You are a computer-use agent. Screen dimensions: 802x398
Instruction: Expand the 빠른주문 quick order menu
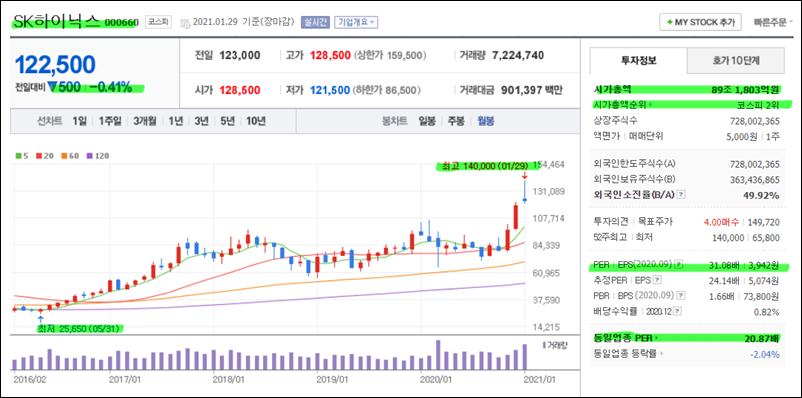click(x=773, y=23)
